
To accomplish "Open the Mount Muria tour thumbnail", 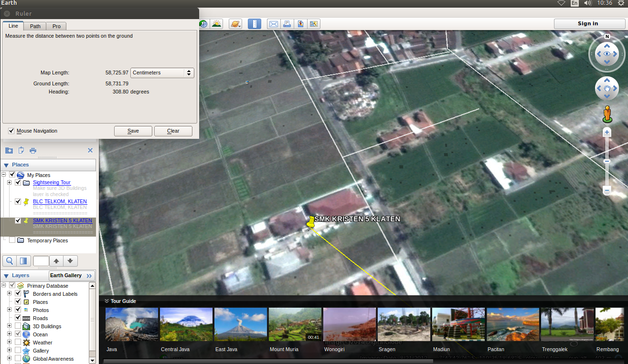I will click(x=295, y=324).
